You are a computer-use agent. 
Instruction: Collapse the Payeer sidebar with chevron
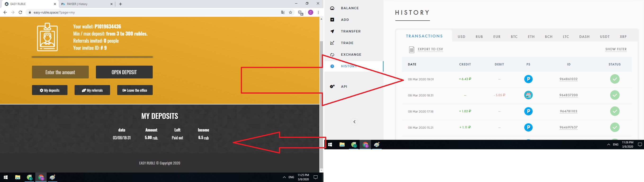354,122
